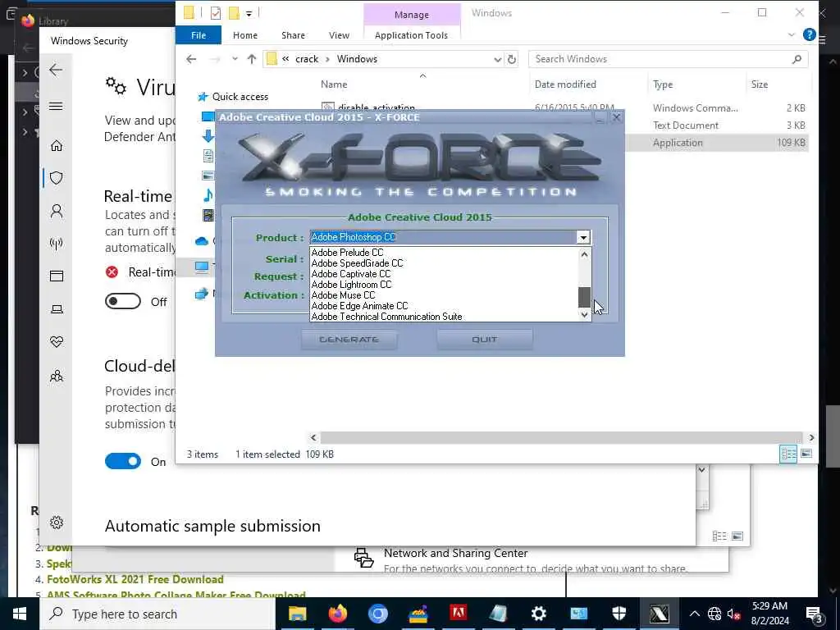Screen dimensions: 840x630
Task: Open Firefox from the taskbar
Action: [337, 614]
